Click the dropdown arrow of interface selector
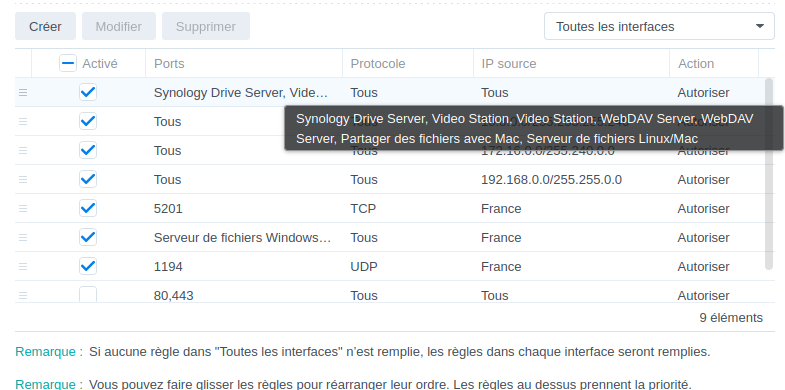The image size is (785, 390). tap(759, 26)
